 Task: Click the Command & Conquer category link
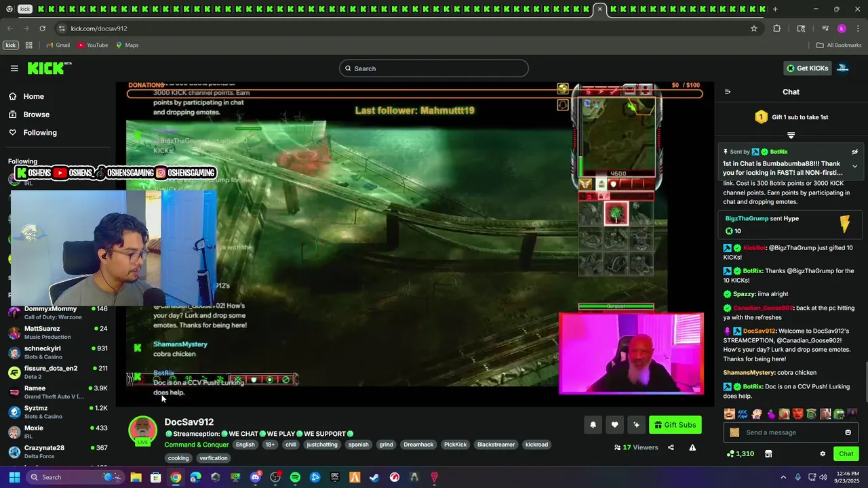[x=196, y=445]
